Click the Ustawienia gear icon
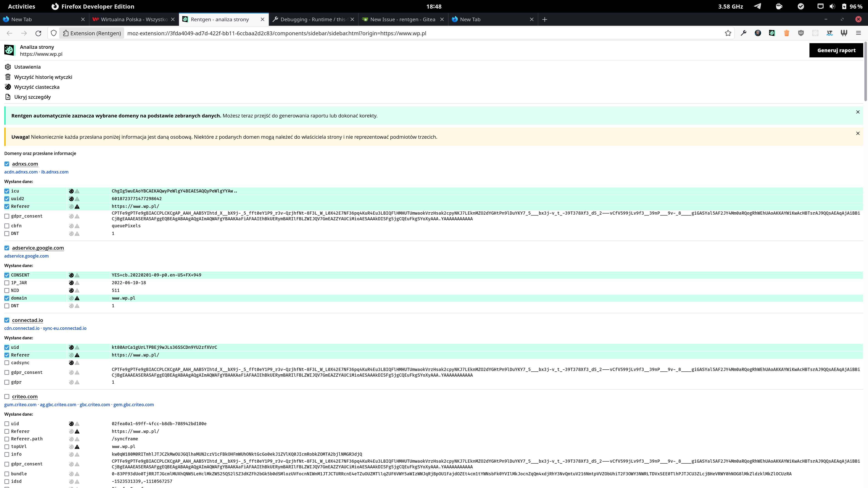 tap(8, 67)
